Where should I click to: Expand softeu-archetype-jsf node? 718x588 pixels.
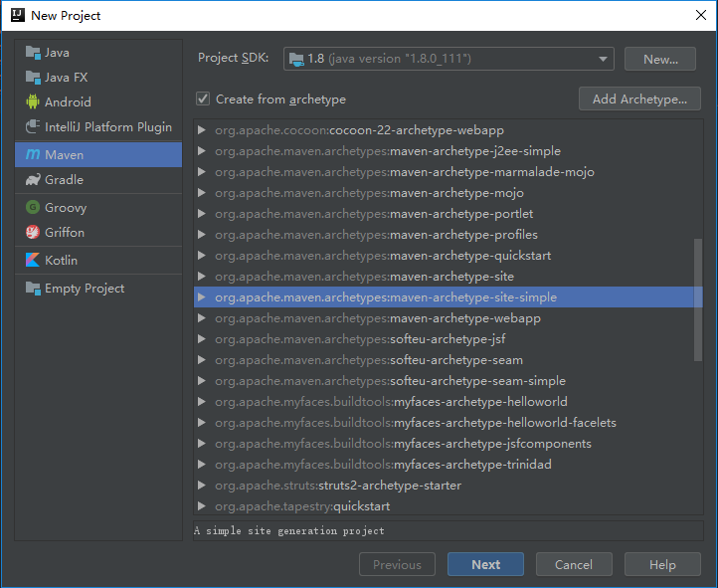(201, 339)
